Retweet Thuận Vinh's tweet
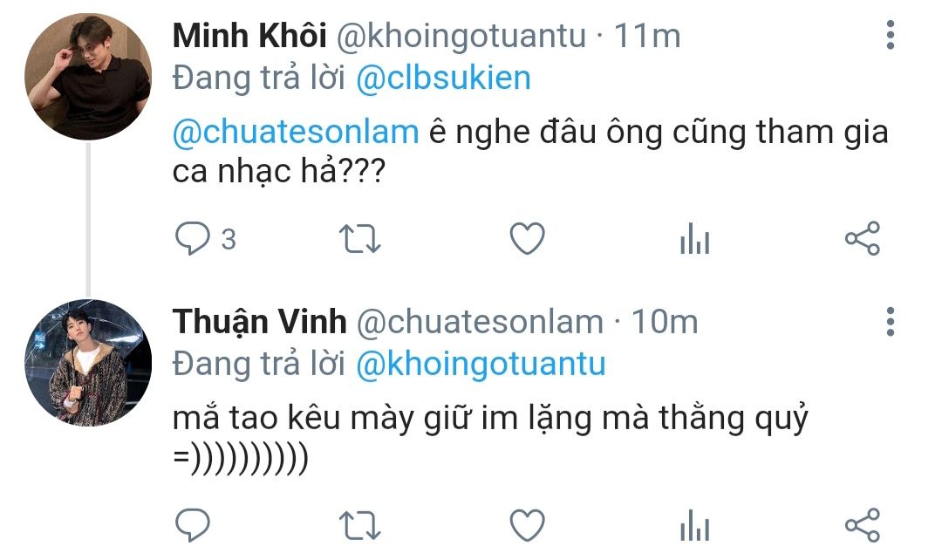The height and width of the screenshot is (560, 942). 359,525
